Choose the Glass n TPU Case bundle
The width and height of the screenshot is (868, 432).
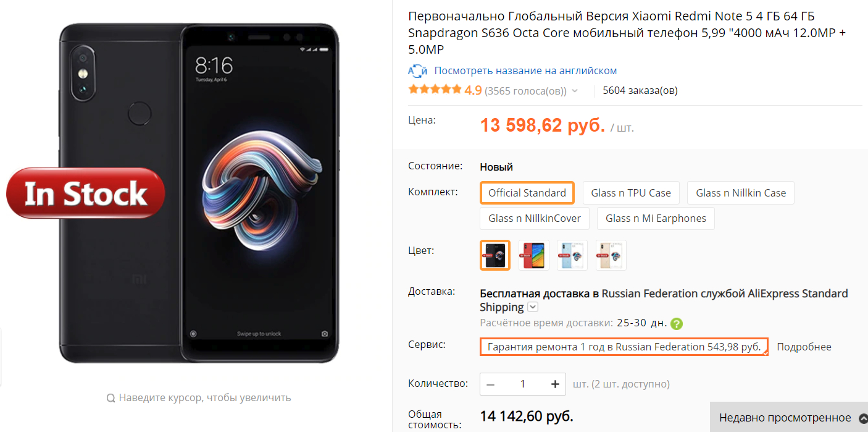coord(631,193)
